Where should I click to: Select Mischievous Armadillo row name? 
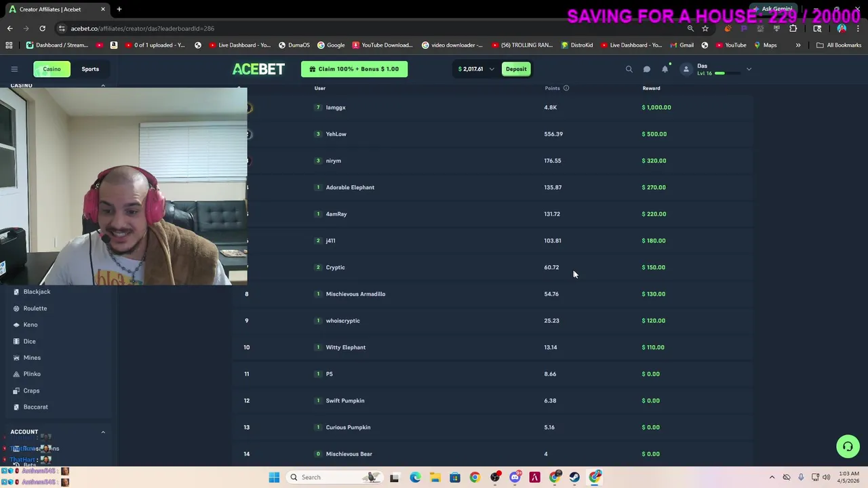click(x=355, y=294)
